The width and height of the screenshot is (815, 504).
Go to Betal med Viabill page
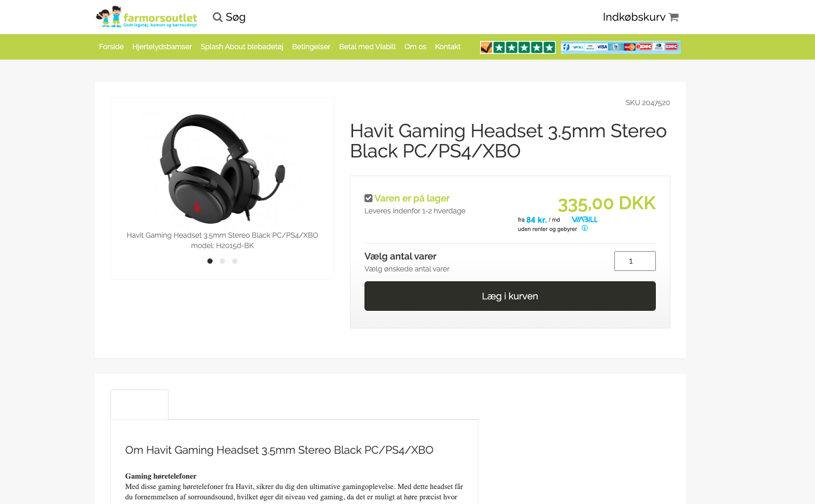368,47
